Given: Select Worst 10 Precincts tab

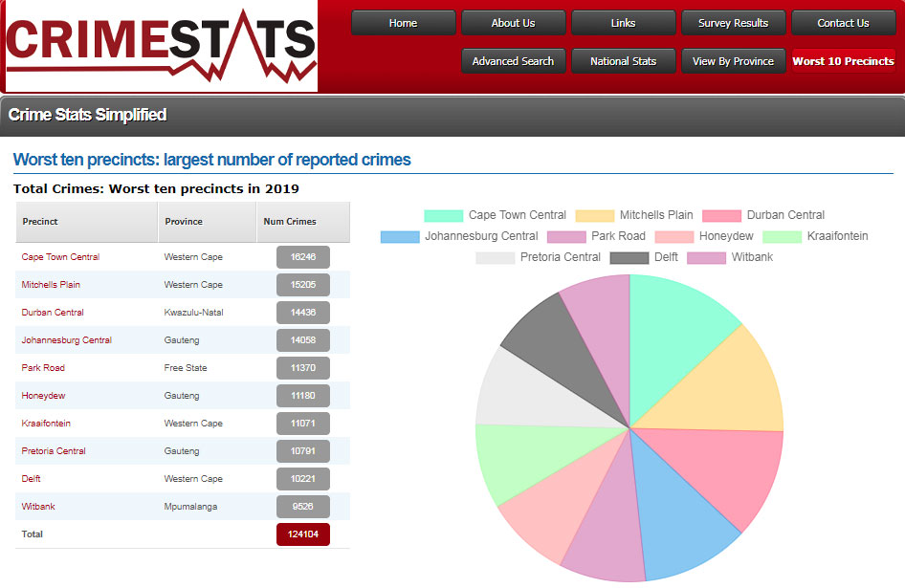Looking at the screenshot, I should 843,61.
